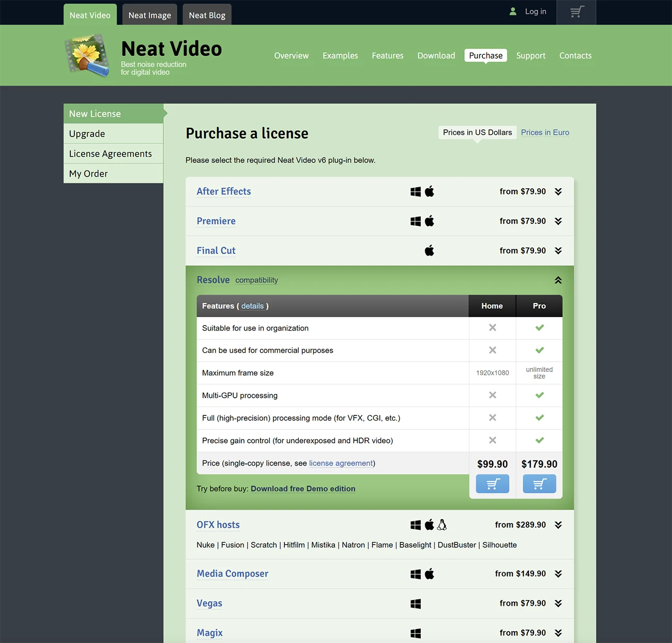Select the Purchase menu item
Image resolution: width=672 pixels, height=643 pixels.
(x=486, y=55)
